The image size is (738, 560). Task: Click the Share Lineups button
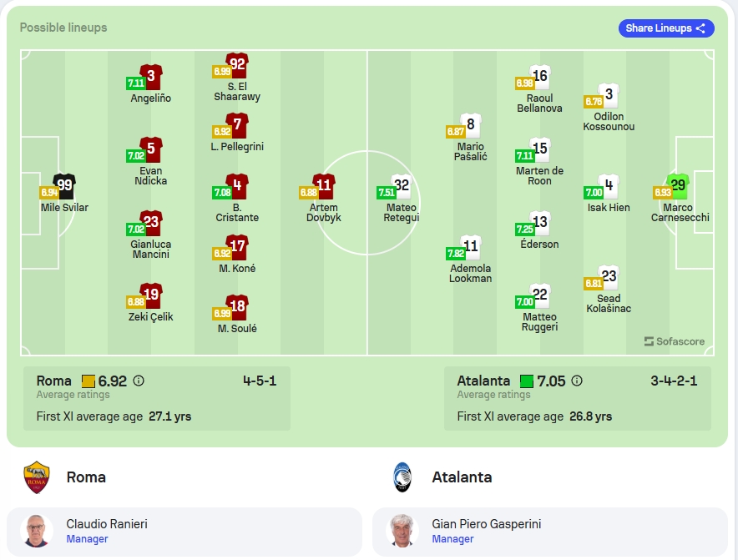click(x=666, y=28)
